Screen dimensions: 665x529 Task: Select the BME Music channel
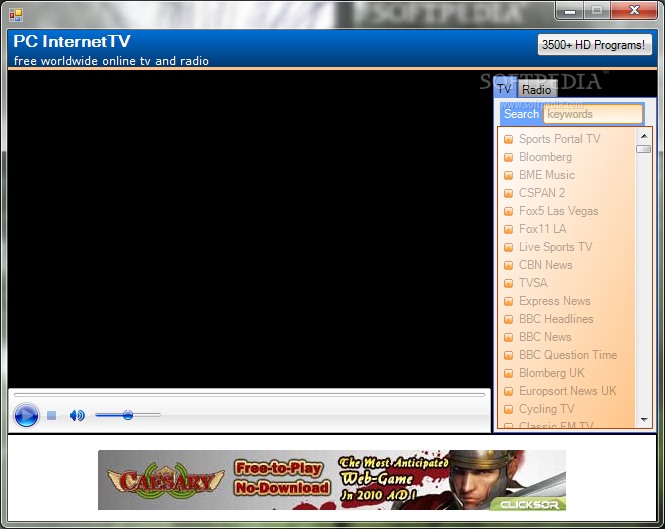click(x=547, y=175)
